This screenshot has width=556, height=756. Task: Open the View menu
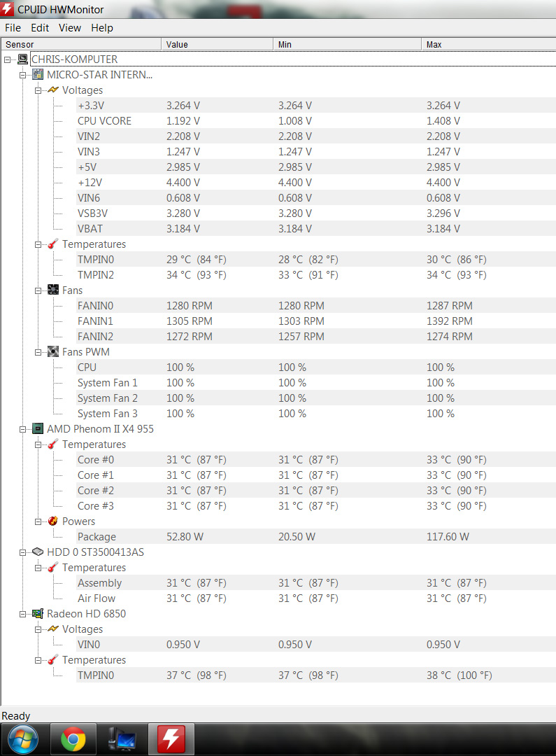[70, 28]
